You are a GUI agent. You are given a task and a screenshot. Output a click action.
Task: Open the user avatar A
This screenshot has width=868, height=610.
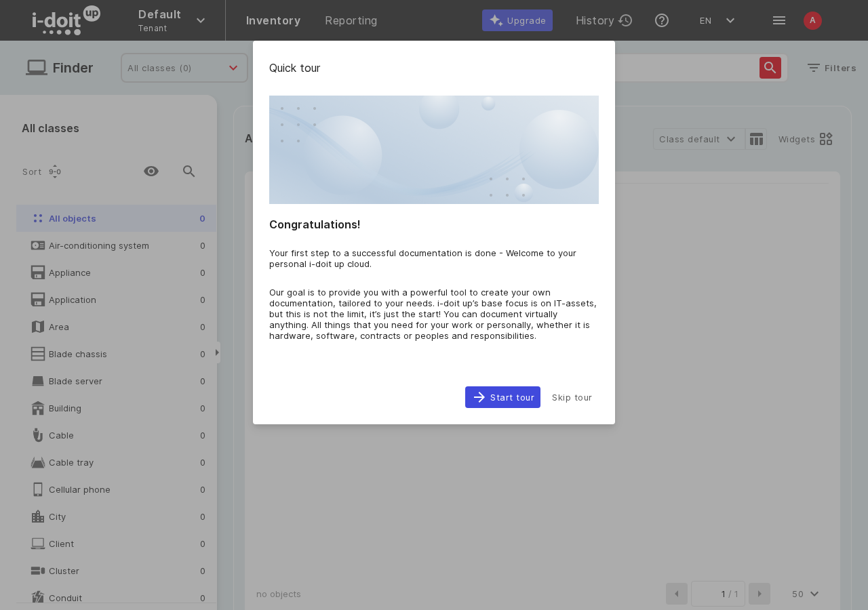tap(812, 20)
